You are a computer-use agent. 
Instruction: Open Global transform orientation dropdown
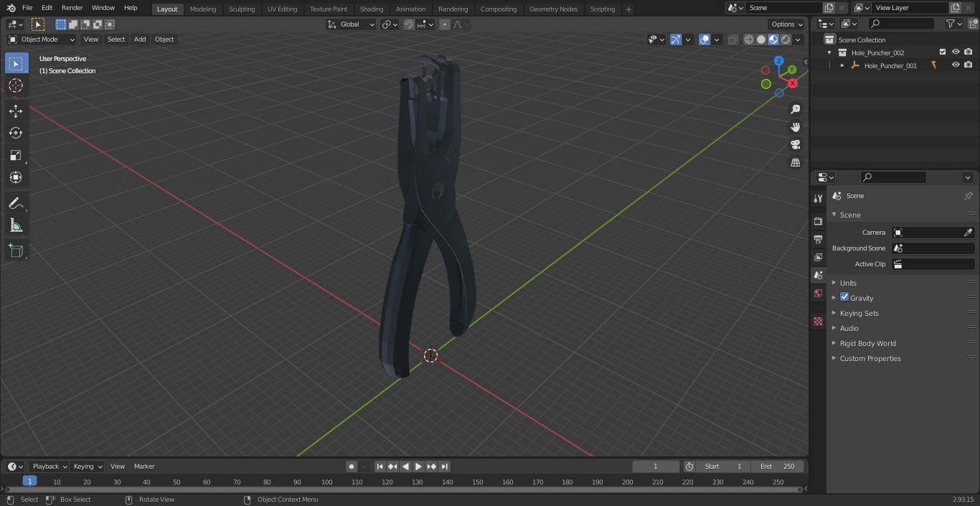pyautogui.click(x=352, y=24)
